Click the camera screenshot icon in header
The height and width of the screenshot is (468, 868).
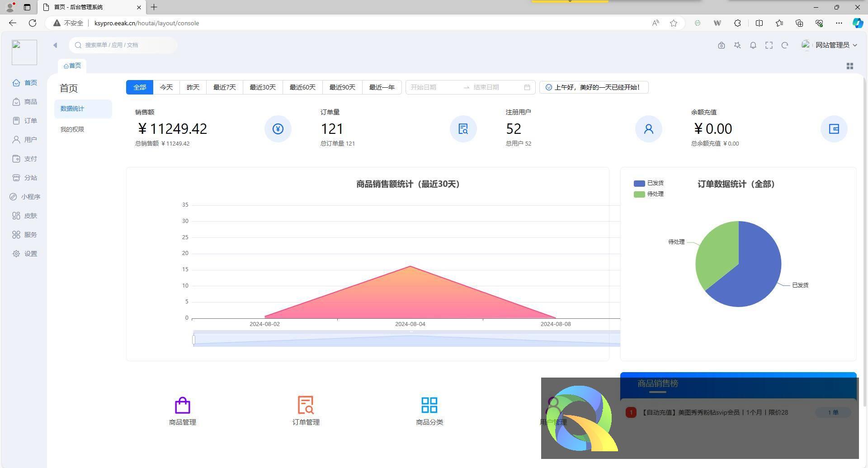(x=722, y=45)
